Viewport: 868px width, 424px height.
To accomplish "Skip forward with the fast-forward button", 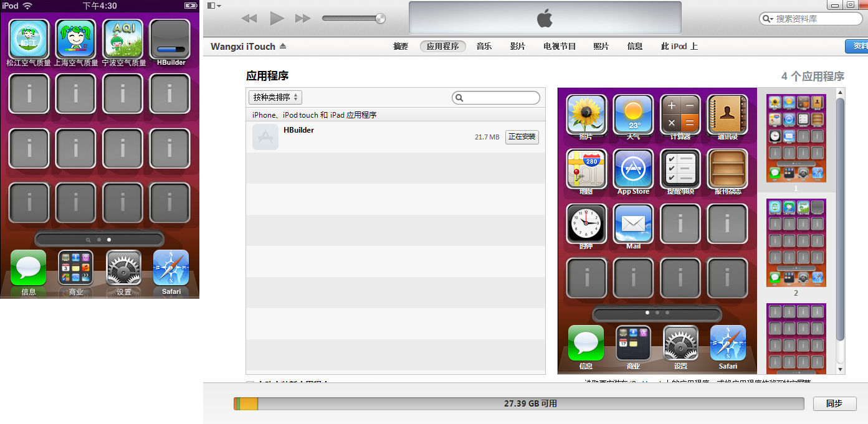I will click(x=303, y=19).
